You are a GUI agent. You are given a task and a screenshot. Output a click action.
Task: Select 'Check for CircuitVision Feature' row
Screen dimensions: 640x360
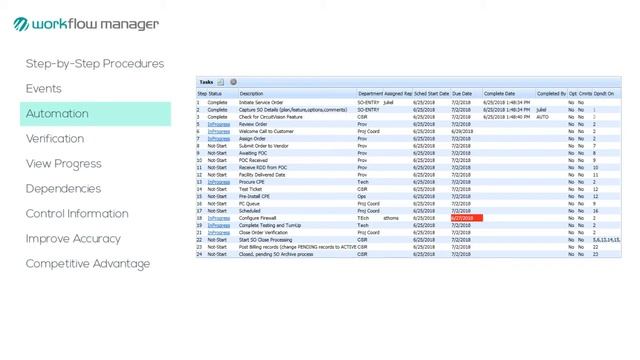coord(409,117)
